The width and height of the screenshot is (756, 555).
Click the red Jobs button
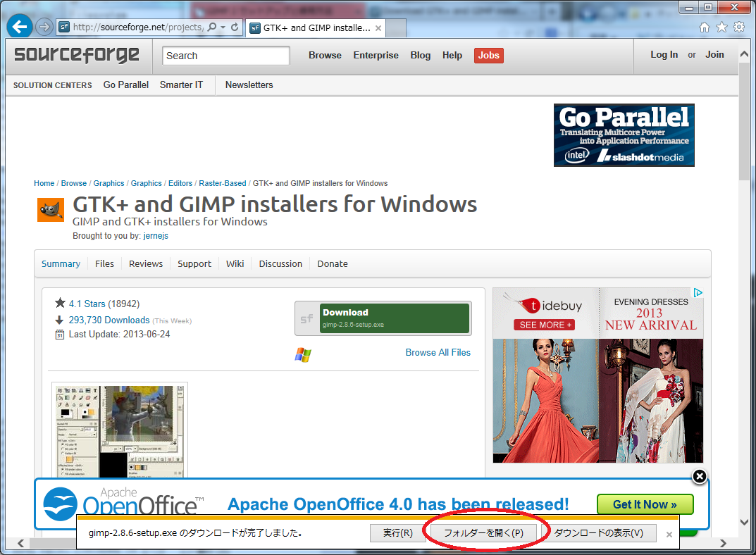tap(488, 56)
